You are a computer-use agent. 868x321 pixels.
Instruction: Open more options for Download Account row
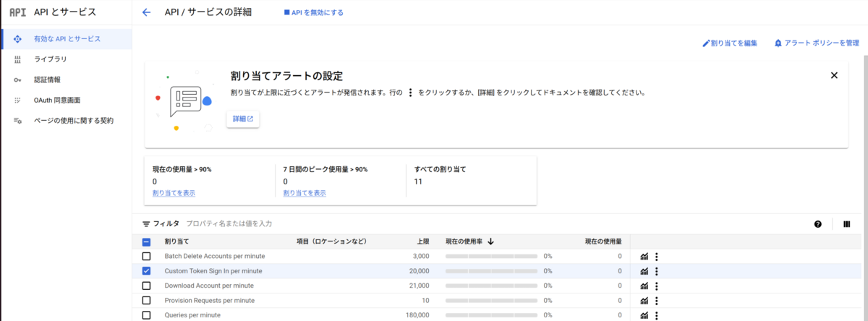pyautogui.click(x=657, y=286)
